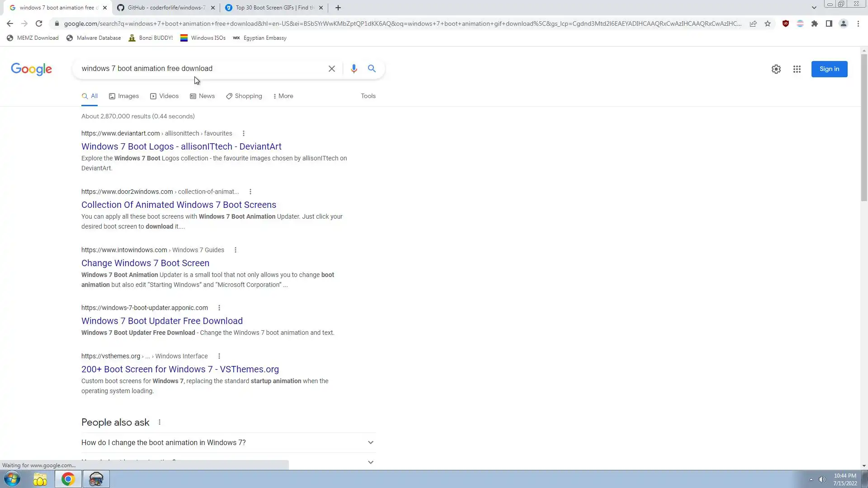
Task: Toggle Chrome side panel icon
Action: coord(829,23)
